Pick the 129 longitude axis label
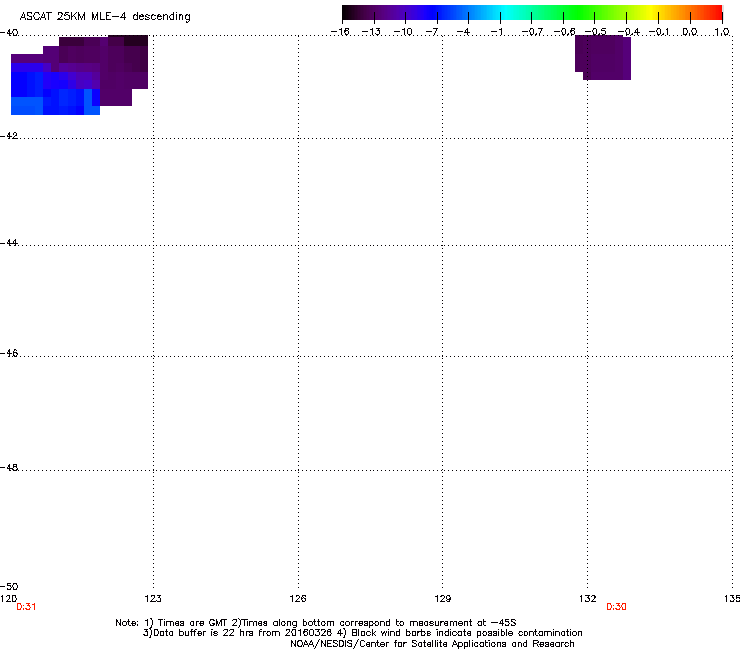The width and height of the screenshot is (740, 650). tap(443, 599)
